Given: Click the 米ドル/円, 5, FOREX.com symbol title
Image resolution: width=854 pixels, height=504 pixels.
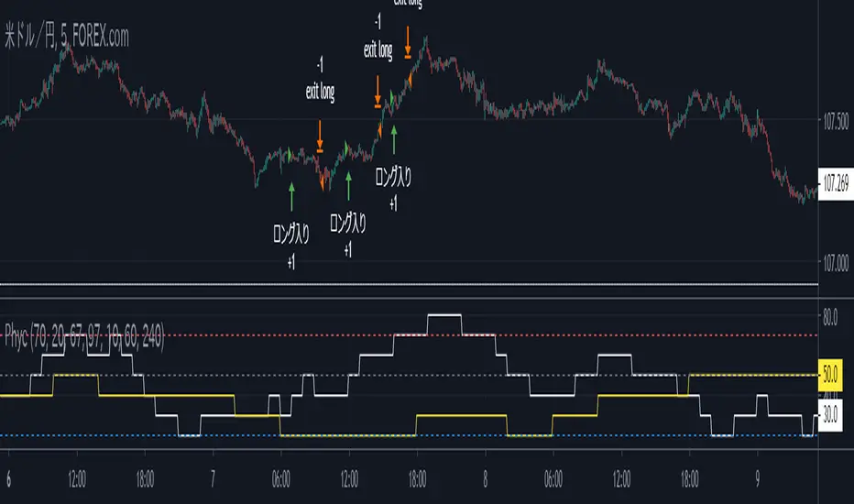Looking at the screenshot, I should coord(67,37).
